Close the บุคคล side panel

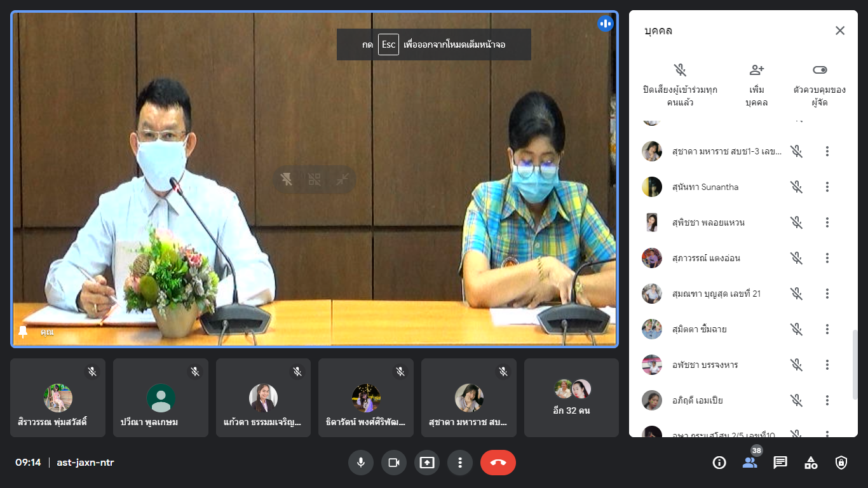(840, 30)
